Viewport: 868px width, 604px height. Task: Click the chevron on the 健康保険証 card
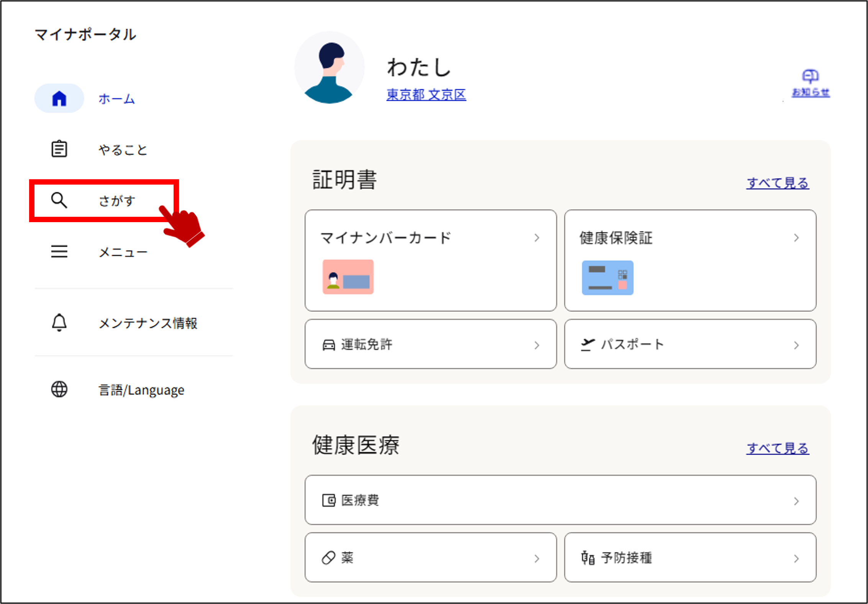click(x=796, y=238)
